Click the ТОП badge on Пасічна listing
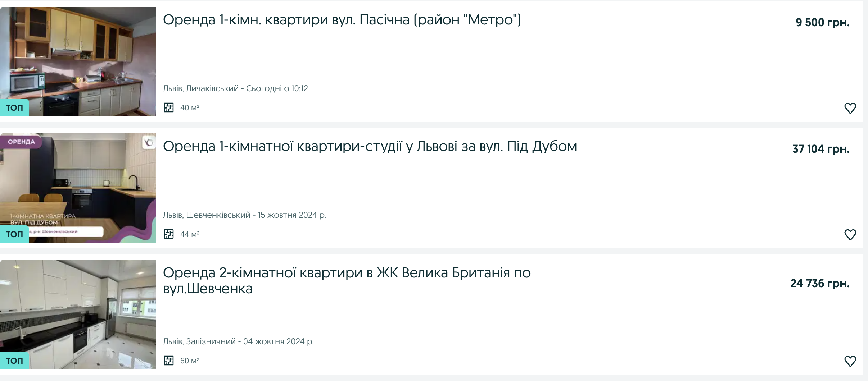 pos(14,107)
